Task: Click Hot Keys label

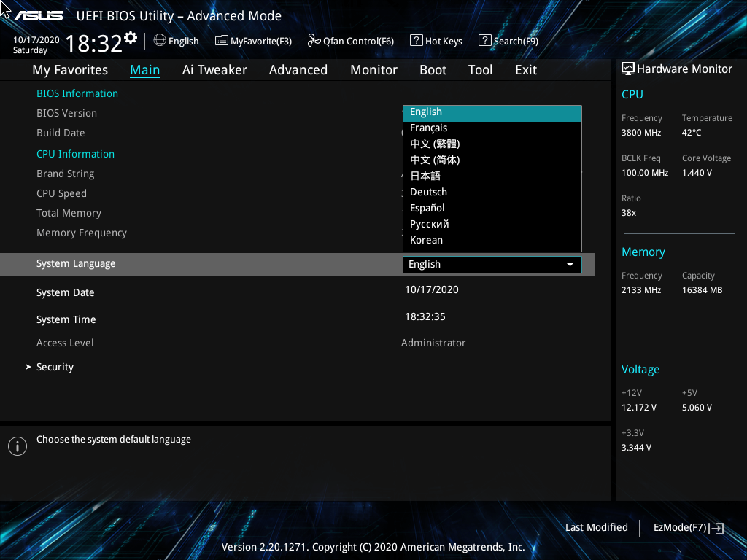Action: (x=444, y=42)
